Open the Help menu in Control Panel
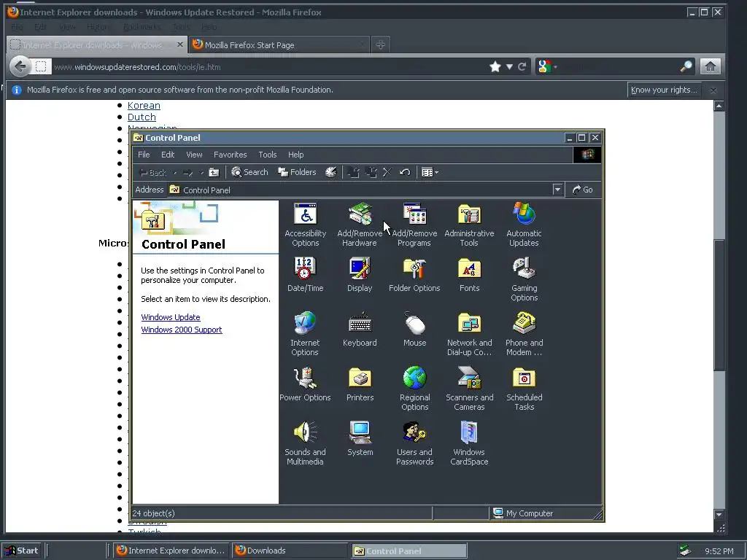 (x=296, y=155)
